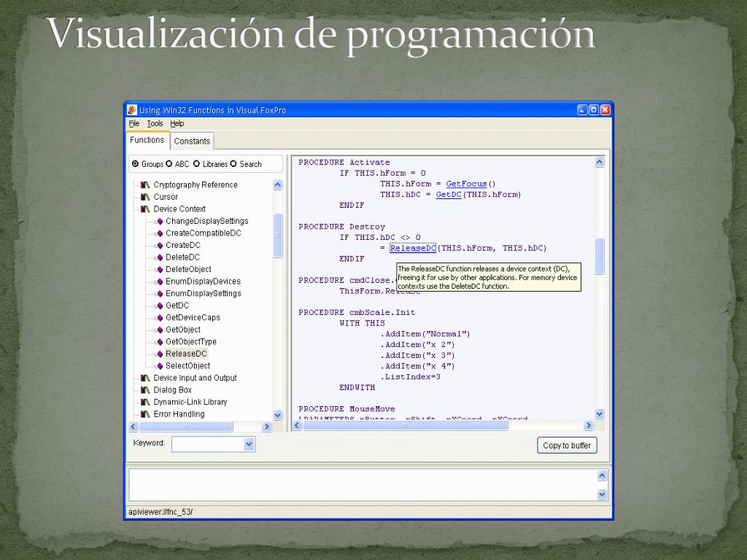Click the purple diamond icon beside DeleteDC
This screenshot has height=560, width=747.
coord(160,257)
